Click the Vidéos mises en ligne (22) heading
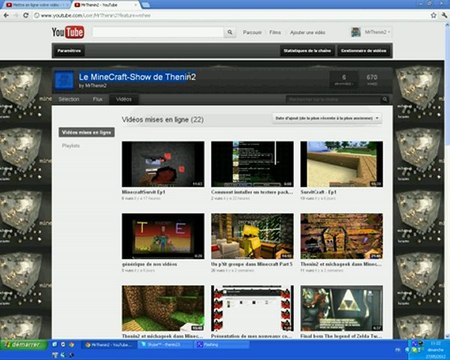 coord(163,119)
